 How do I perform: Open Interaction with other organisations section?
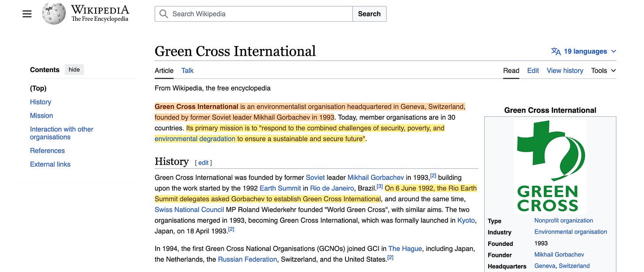(x=61, y=133)
